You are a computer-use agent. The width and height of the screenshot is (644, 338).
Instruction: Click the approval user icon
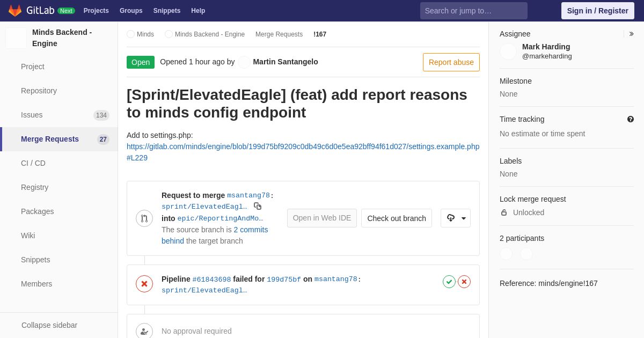(x=144, y=331)
